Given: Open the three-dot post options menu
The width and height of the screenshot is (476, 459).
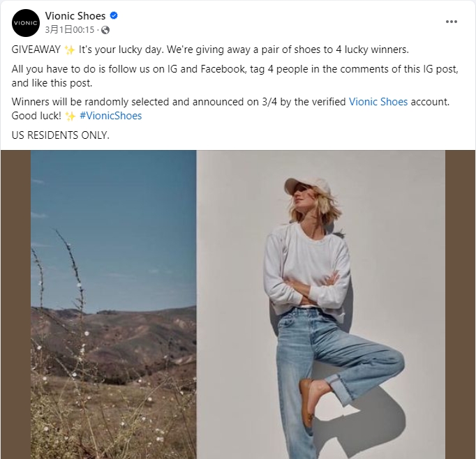Looking at the screenshot, I should coord(452,22).
